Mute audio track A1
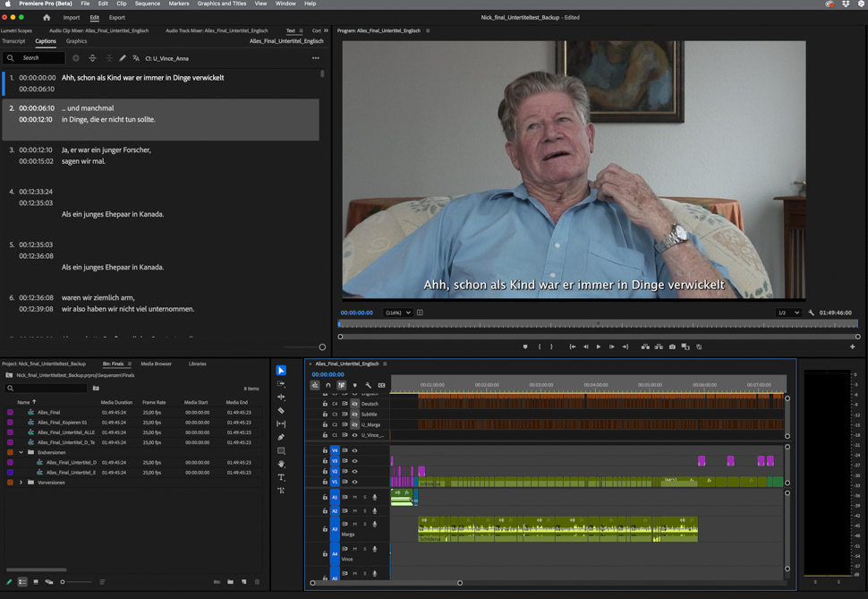 [x=354, y=497]
